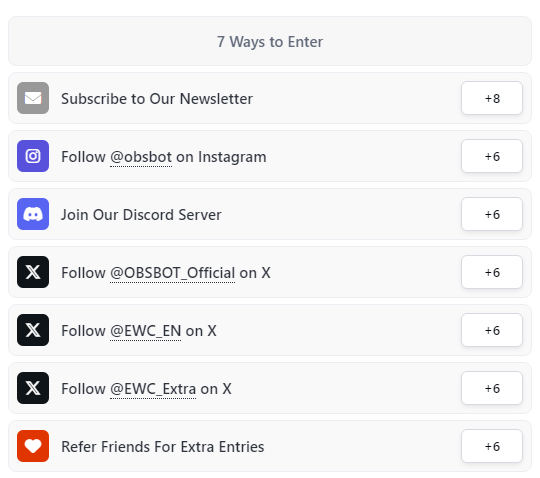Screen dimensions: 540x478
Task: Open the @EWC_Extra handle link
Action: pos(153,389)
